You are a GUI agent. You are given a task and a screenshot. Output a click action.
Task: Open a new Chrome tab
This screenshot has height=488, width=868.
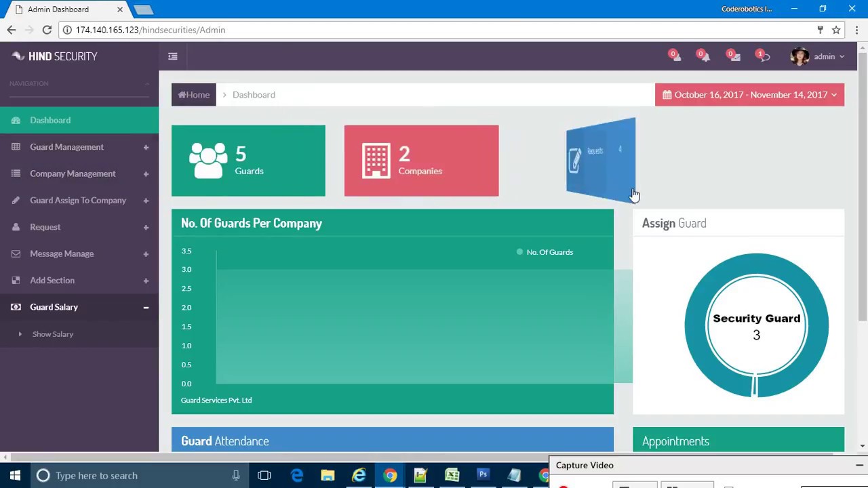click(x=143, y=9)
